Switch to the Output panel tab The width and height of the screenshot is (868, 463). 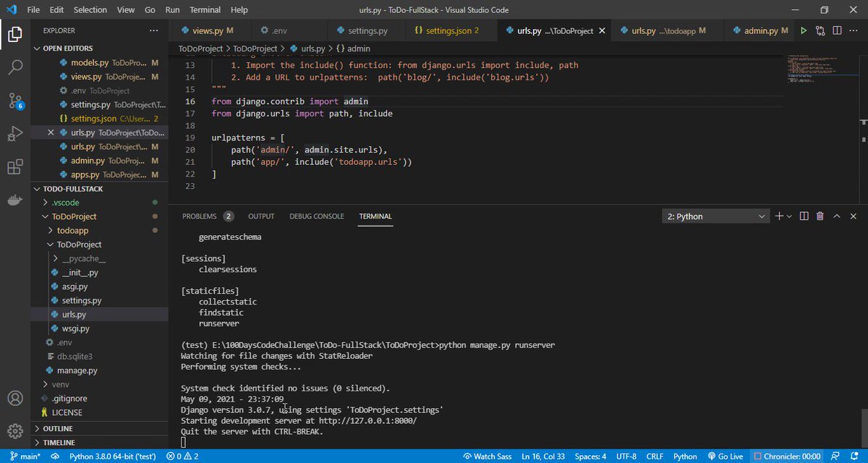point(261,216)
